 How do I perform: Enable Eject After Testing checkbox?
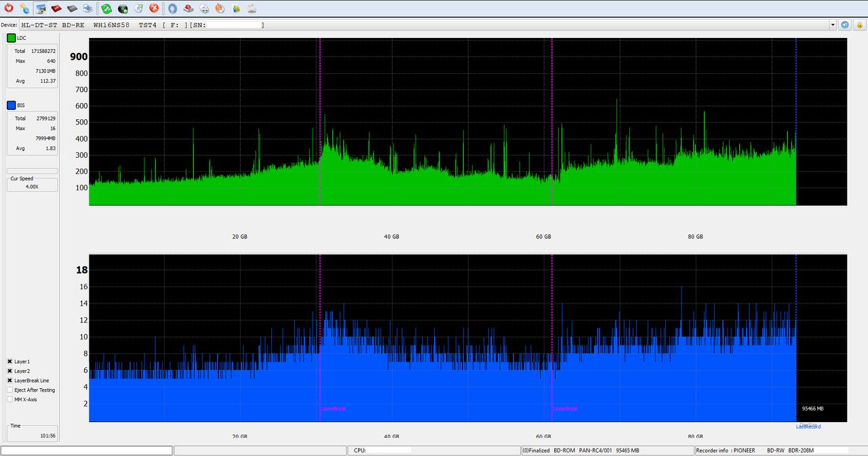click(10, 390)
